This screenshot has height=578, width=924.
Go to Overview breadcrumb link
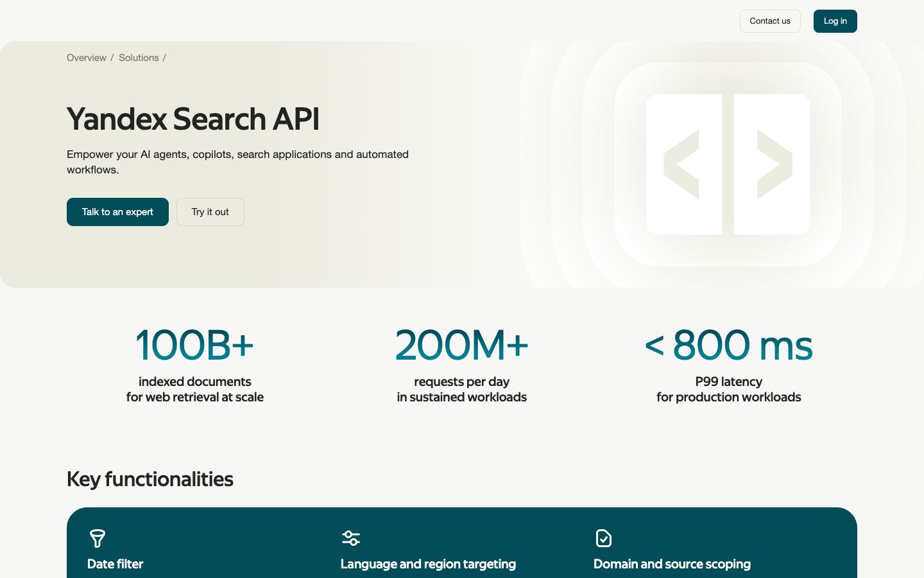click(x=87, y=58)
